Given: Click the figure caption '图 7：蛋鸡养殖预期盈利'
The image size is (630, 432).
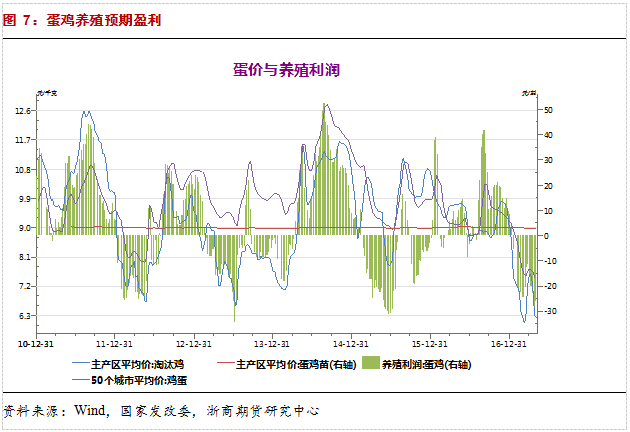Looking at the screenshot, I should click(x=82, y=20).
